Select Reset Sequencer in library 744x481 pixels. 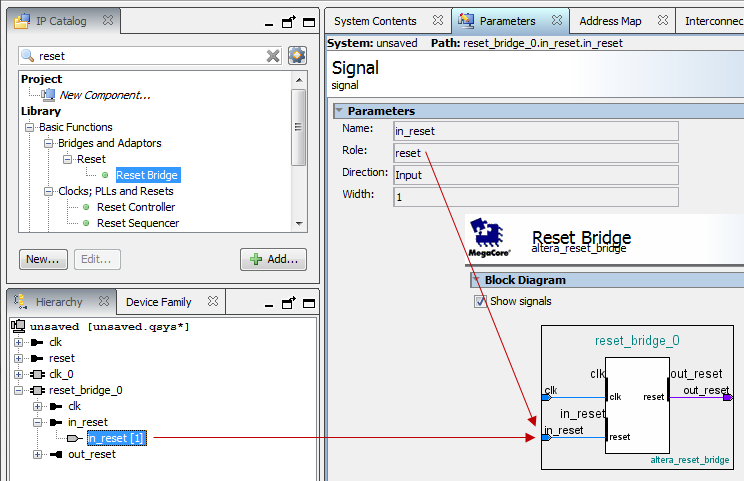point(138,223)
